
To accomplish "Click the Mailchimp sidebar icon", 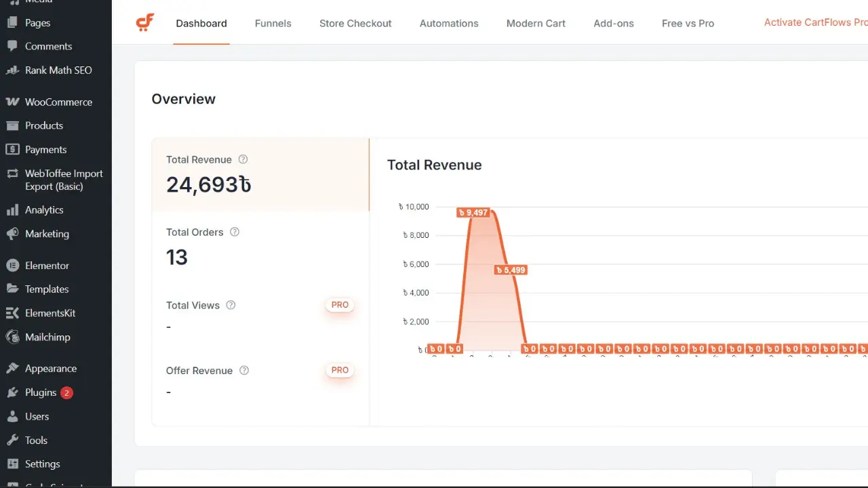I will point(12,337).
